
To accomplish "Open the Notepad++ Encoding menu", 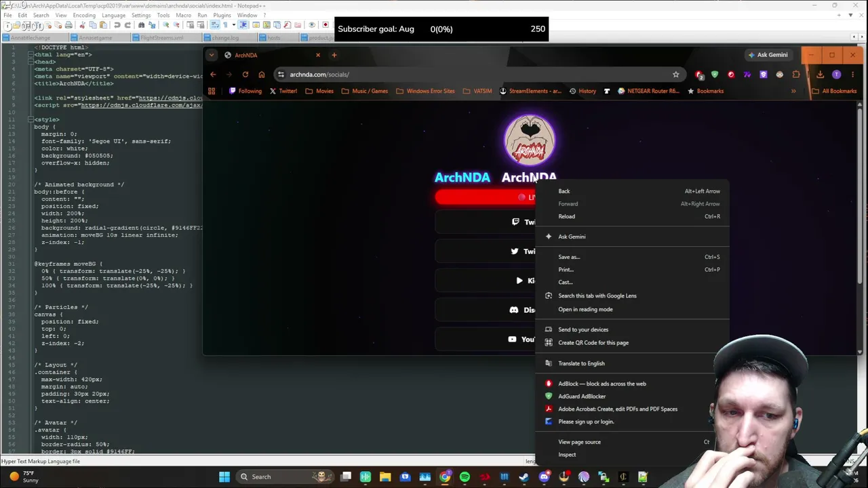I will coord(84,15).
